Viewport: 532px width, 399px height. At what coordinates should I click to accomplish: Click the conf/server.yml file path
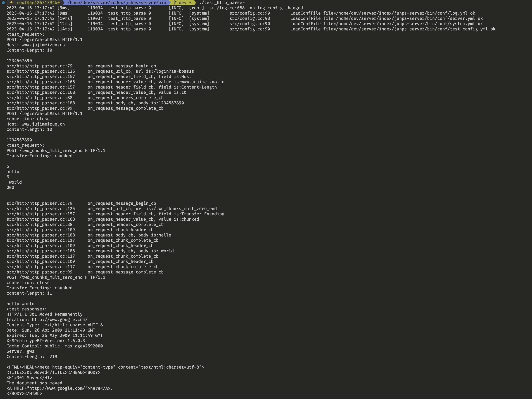click(403, 19)
